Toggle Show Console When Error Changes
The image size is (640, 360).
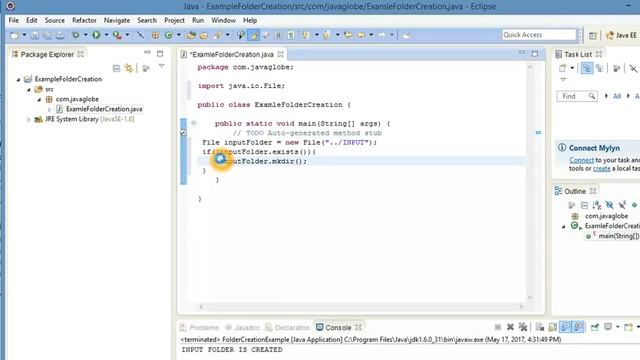click(578, 327)
